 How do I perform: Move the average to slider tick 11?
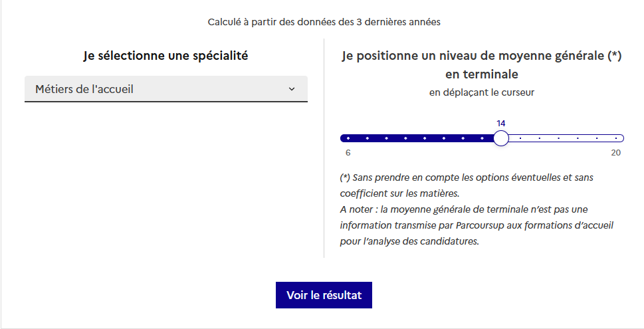tap(444, 138)
